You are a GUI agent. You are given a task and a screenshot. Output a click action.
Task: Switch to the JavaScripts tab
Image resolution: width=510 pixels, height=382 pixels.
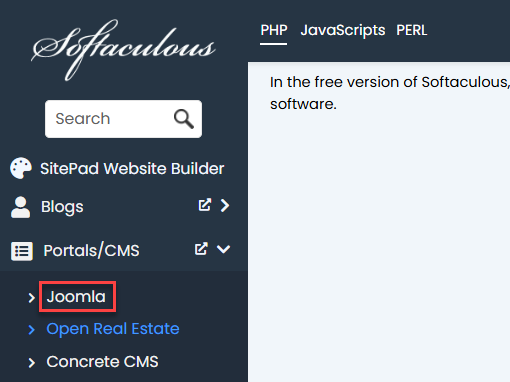pos(343,30)
